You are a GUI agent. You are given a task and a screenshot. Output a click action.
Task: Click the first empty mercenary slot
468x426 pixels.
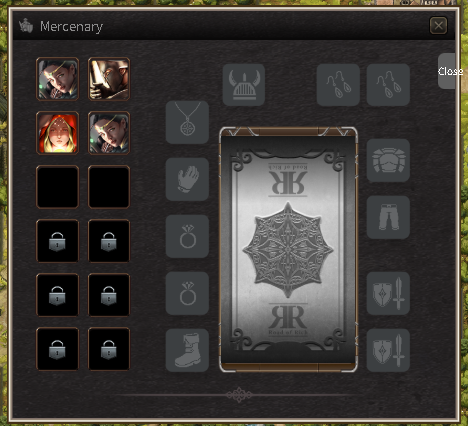click(58, 187)
